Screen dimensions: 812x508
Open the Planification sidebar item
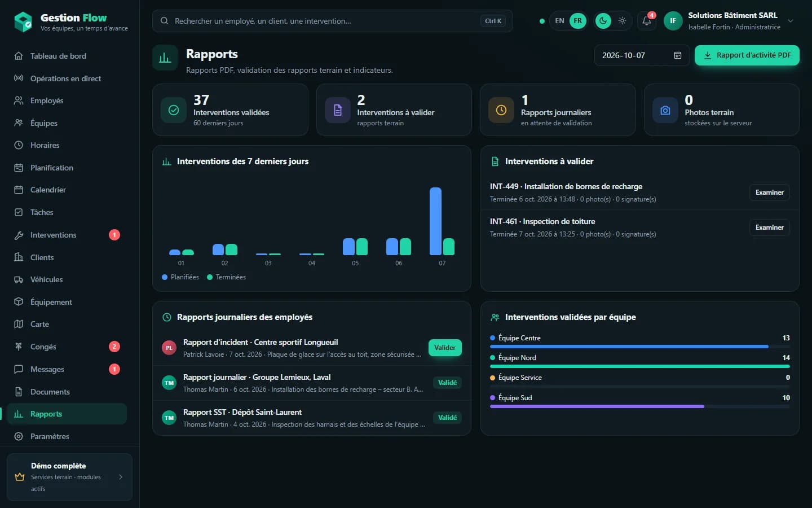pyautogui.click(x=67, y=168)
